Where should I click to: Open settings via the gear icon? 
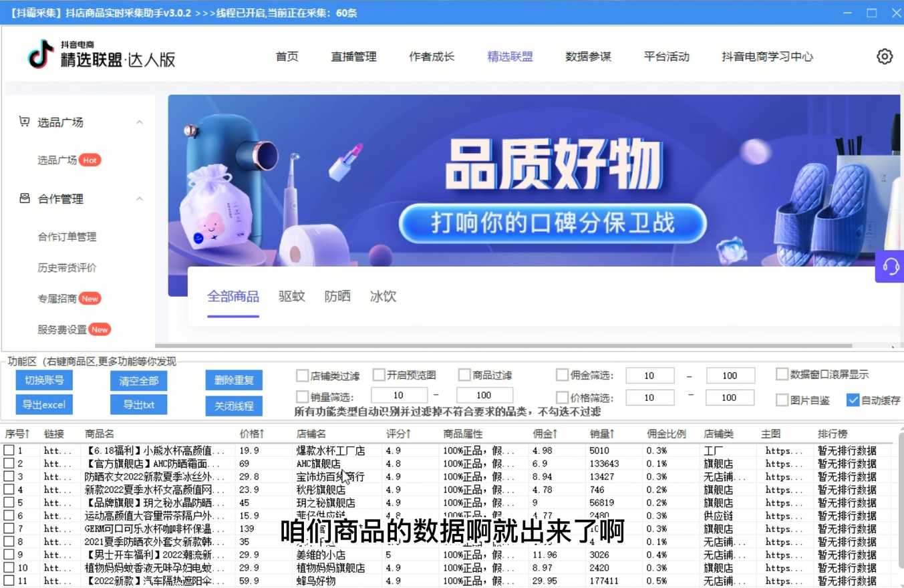(x=884, y=57)
